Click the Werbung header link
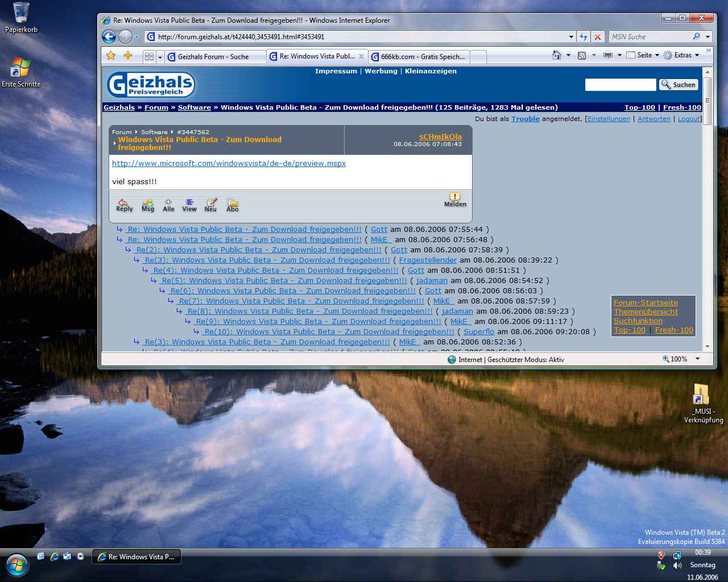This screenshot has width=728, height=582. [381, 71]
